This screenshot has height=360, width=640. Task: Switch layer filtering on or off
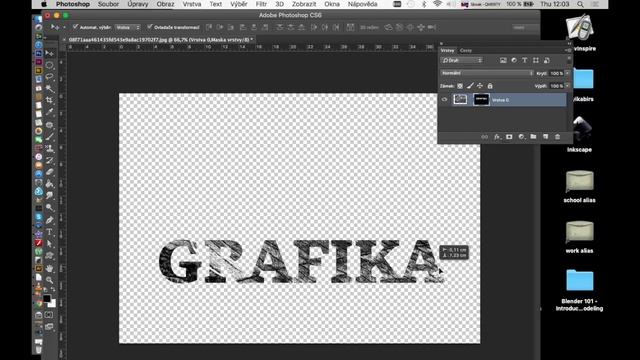coord(569,60)
